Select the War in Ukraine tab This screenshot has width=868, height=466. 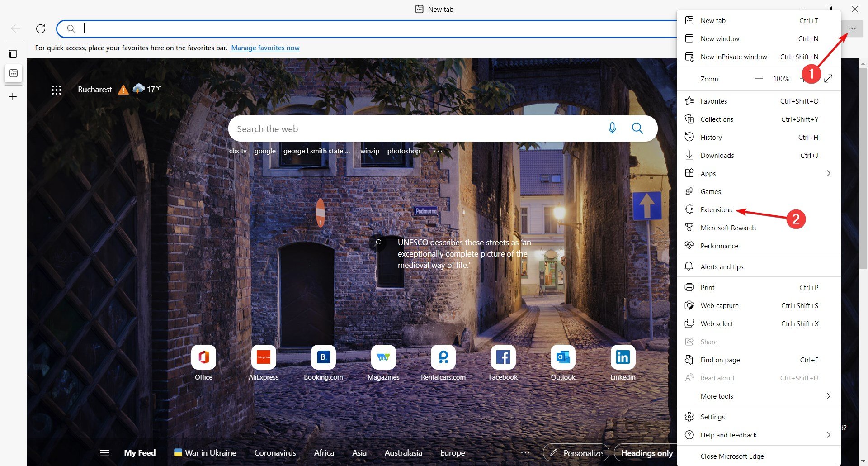tap(205, 452)
